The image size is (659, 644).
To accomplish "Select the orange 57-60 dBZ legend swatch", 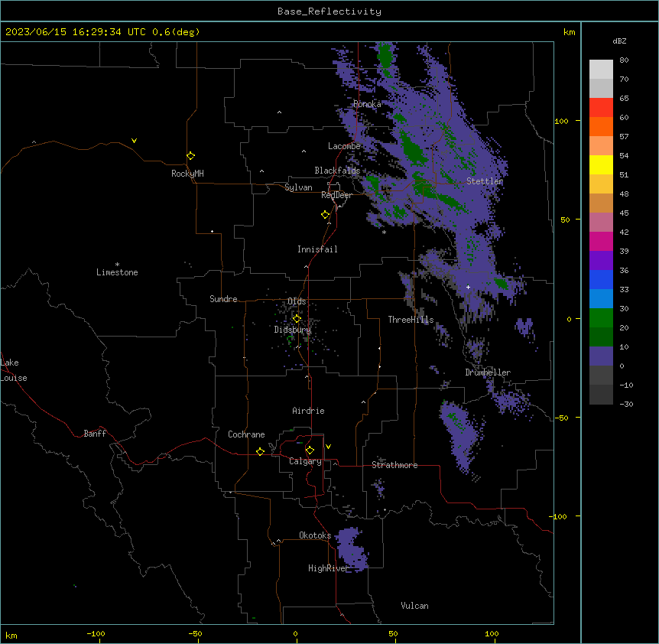I will [x=601, y=126].
